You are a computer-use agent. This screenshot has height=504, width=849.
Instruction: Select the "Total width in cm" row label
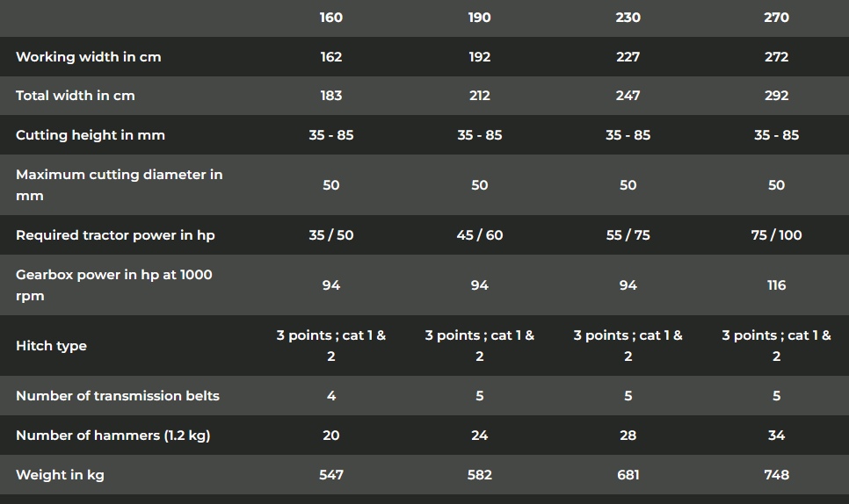(x=76, y=96)
